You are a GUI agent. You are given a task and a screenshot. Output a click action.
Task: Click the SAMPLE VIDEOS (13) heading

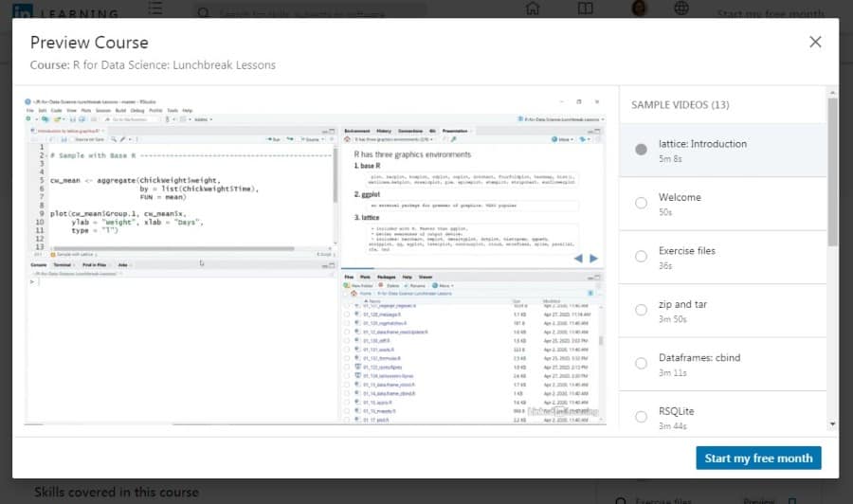pyautogui.click(x=680, y=104)
